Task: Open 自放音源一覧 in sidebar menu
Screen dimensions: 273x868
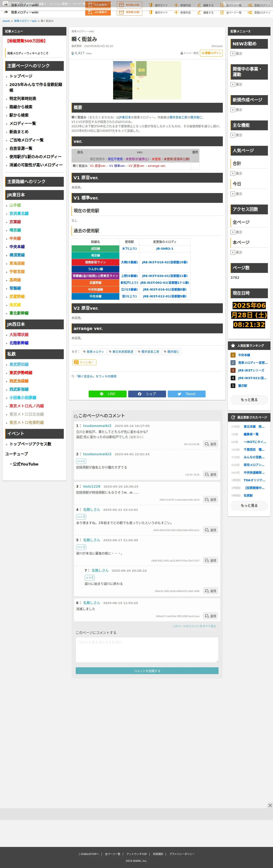Action: tap(21, 148)
